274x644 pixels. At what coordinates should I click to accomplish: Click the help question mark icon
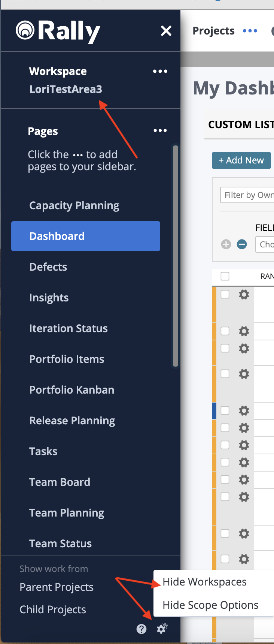click(x=141, y=629)
